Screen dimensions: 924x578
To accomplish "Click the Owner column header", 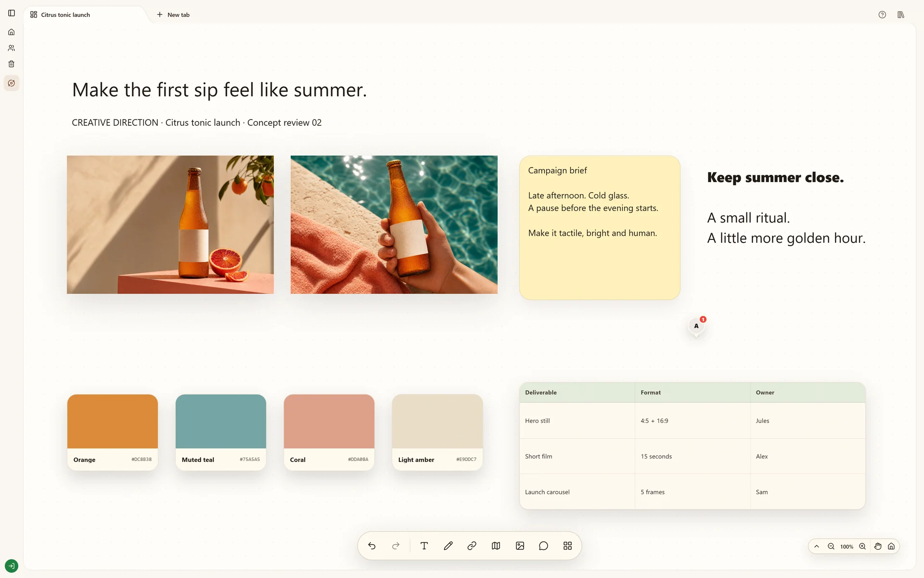I will pos(808,393).
